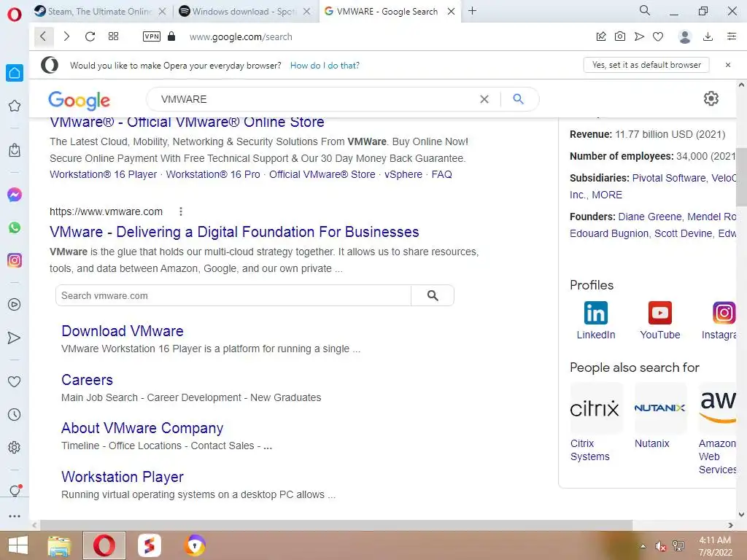Open the sidebar Home icon

point(15,73)
